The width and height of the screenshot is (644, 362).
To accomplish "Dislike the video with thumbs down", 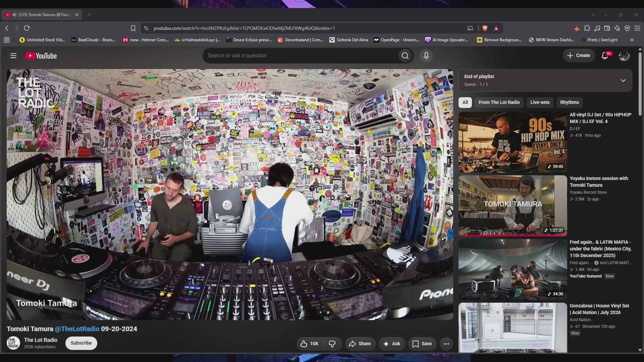I will point(332,344).
